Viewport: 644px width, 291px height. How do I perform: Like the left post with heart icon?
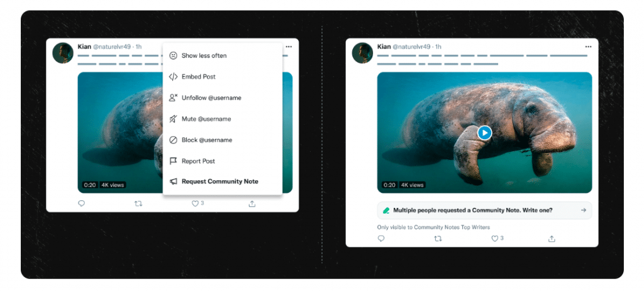(x=196, y=203)
